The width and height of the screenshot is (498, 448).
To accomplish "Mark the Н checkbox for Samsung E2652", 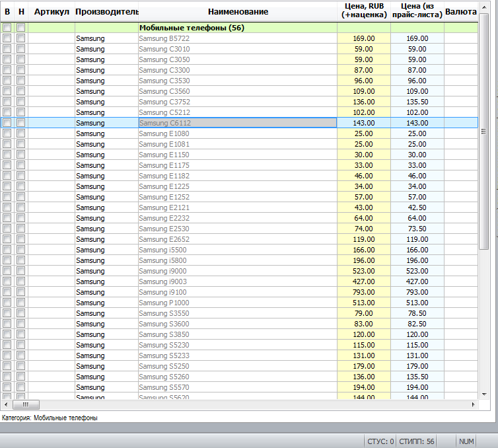I will click(x=21, y=239).
